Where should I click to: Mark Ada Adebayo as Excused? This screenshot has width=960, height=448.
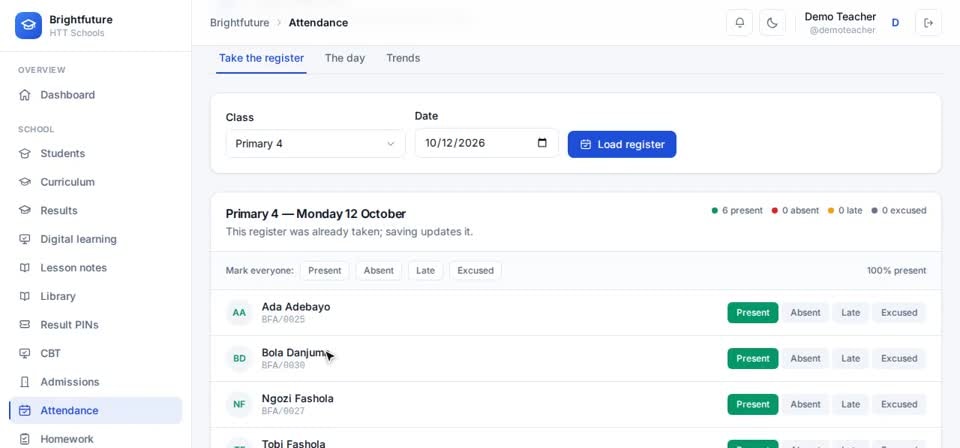coord(899,313)
